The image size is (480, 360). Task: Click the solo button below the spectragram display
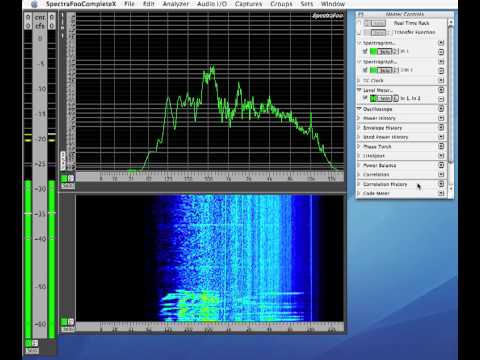(68, 329)
